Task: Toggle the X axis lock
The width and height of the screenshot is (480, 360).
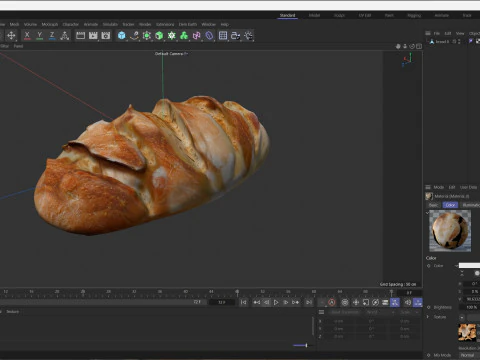Action: 27,35
